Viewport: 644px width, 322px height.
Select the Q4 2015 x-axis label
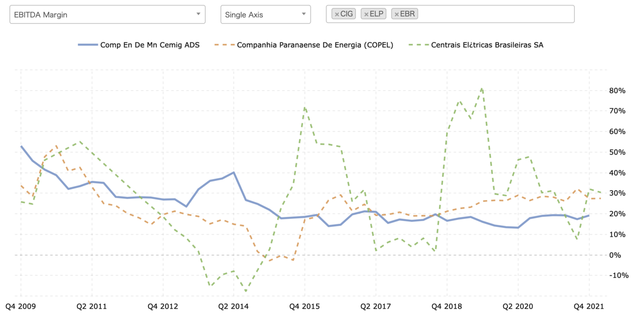pyautogui.click(x=305, y=306)
